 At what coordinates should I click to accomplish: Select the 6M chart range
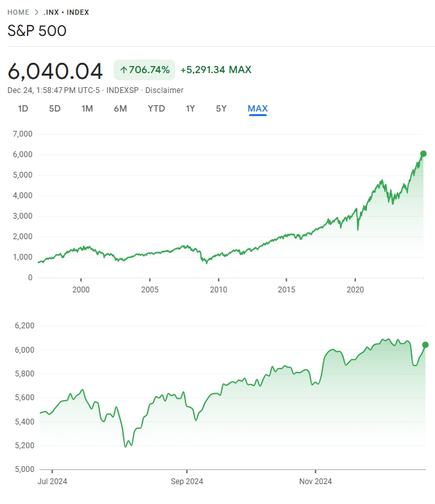(x=120, y=108)
